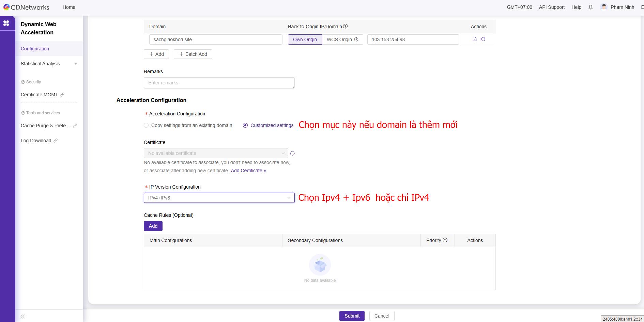Open the IP Version Configuration dropdown
Viewport: 644px width, 322px height.
coord(219,198)
